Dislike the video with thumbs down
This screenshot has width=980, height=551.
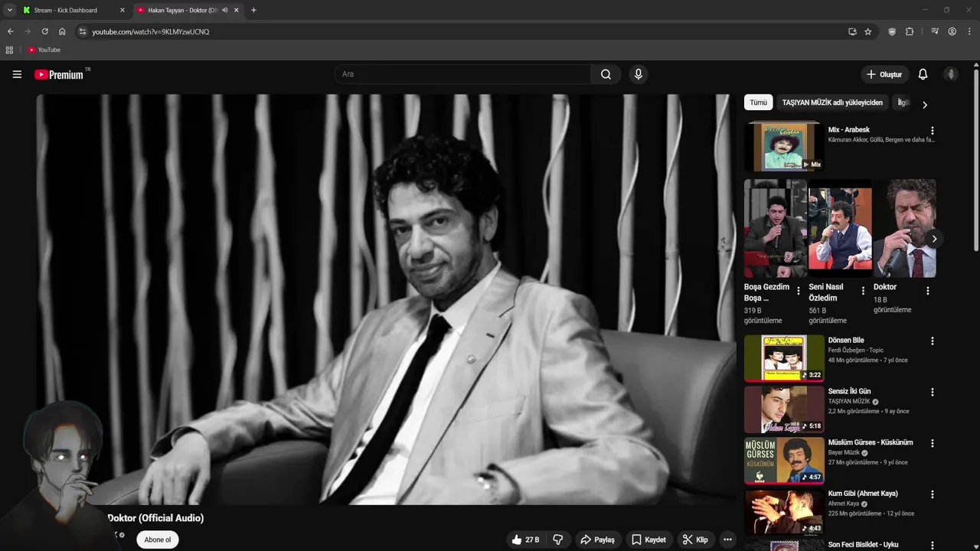558,540
